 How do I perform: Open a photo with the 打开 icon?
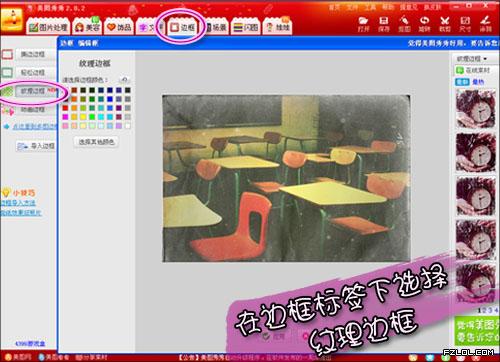pos(363,24)
